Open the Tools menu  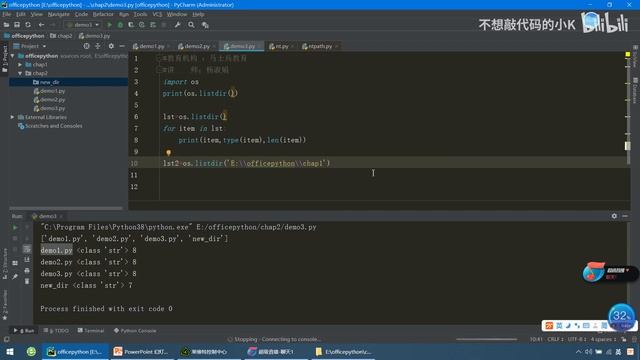tap(140, 14)
